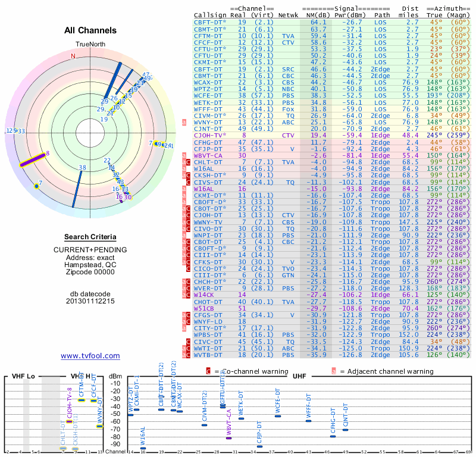Click the co-channel 'C' icon beside CICO-DT*
The width and height of the screenshot is (476, 457).
click(188, 268)
